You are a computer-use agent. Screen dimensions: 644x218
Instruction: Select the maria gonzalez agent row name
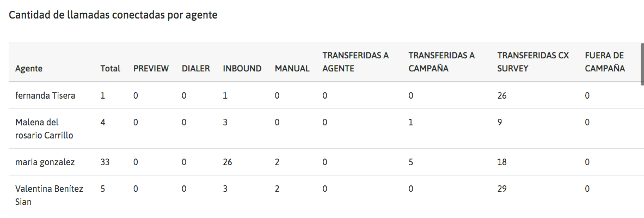(x=45, y=162)
